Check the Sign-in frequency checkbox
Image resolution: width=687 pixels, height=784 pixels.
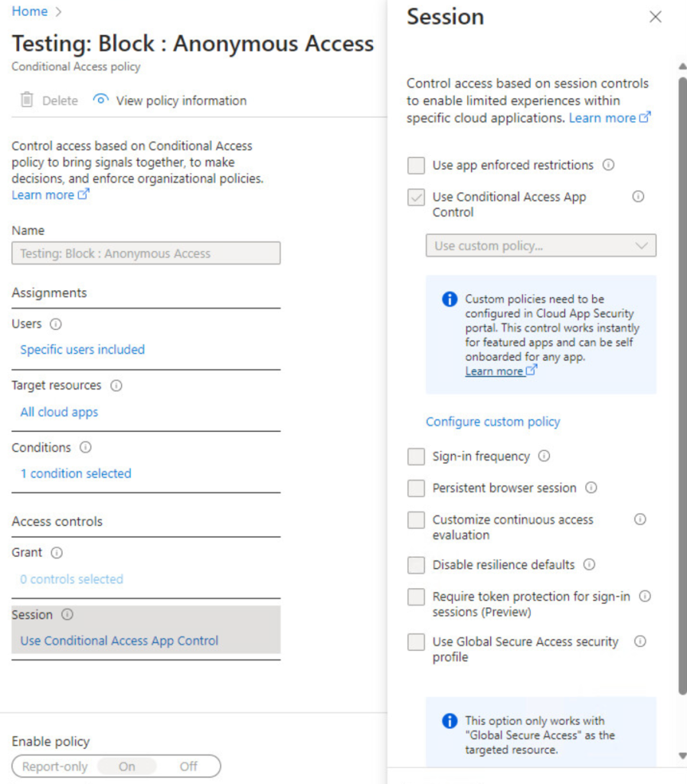click(x=416, y=457)
